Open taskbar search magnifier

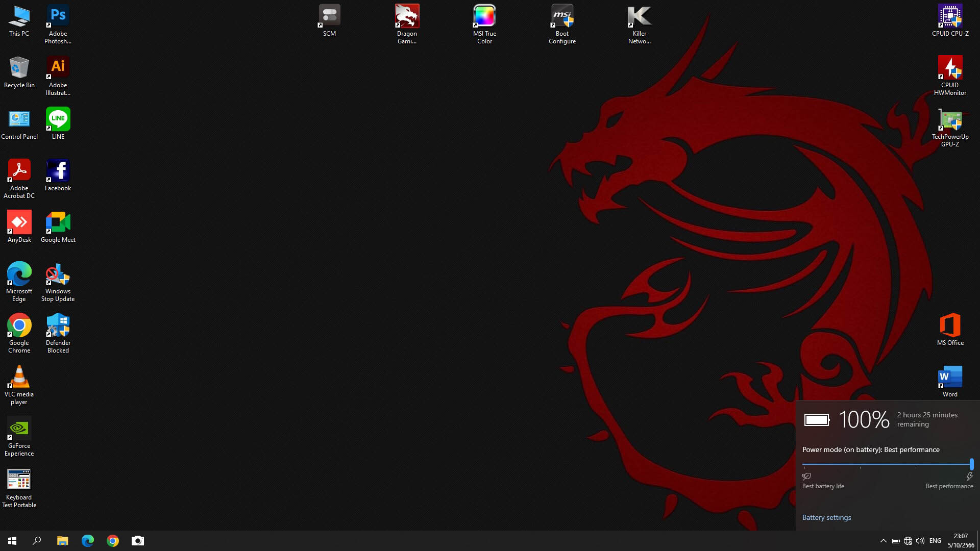pyautogui.click(x=37, y=541)
